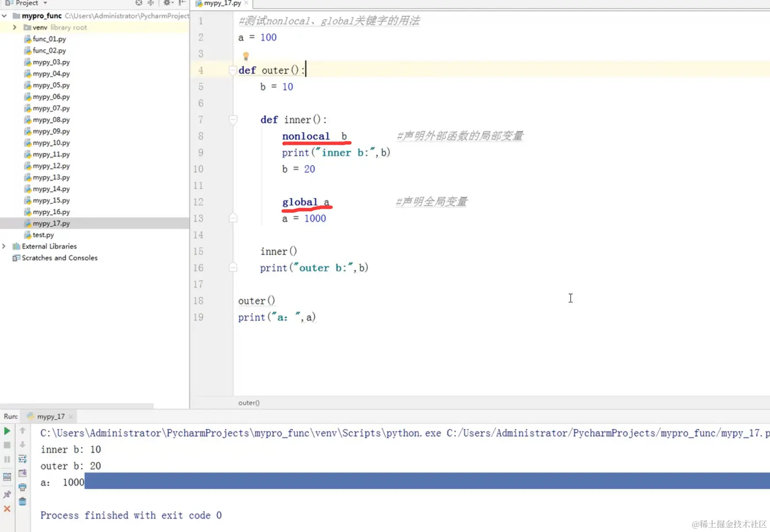This screenshot has width=770, height=532.
Task: Collapse the mypro_func project root
Action: pyautogui.click(x=5, y=16)
